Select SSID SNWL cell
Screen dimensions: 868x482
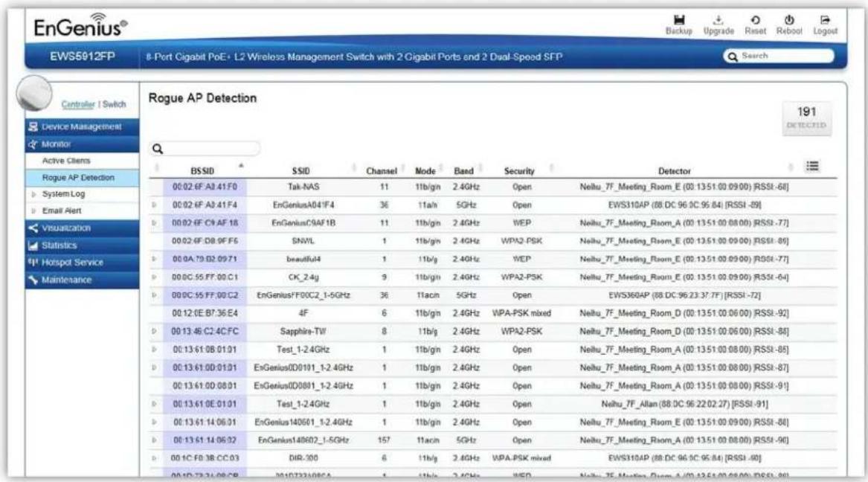click(x=303, y=241)
